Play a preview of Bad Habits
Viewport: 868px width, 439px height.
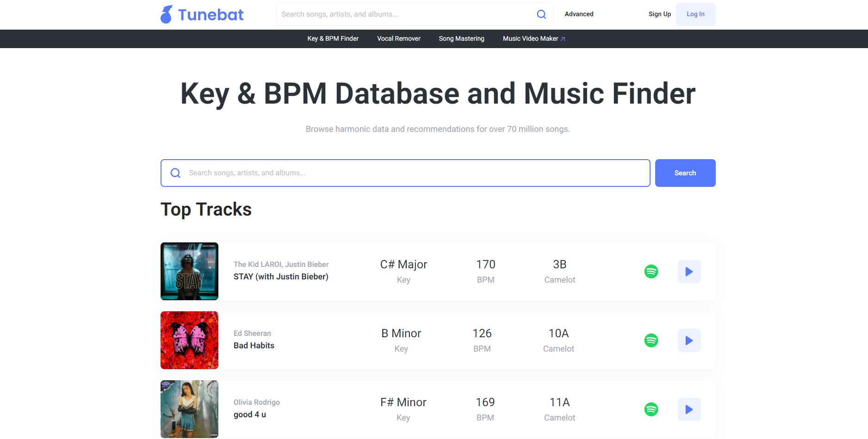pos(689,340)
